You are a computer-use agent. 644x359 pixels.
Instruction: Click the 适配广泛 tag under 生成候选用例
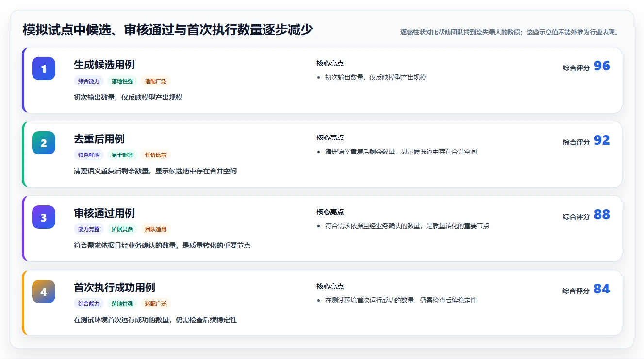pyautogui.click(x=156, y=81)
